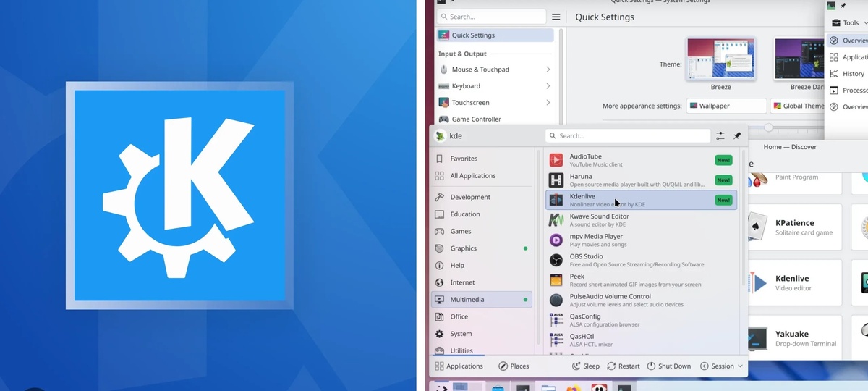The width and height of the screenshot is (868, 391).
Task: Click the pin icon above Tools
Action: 843,6
